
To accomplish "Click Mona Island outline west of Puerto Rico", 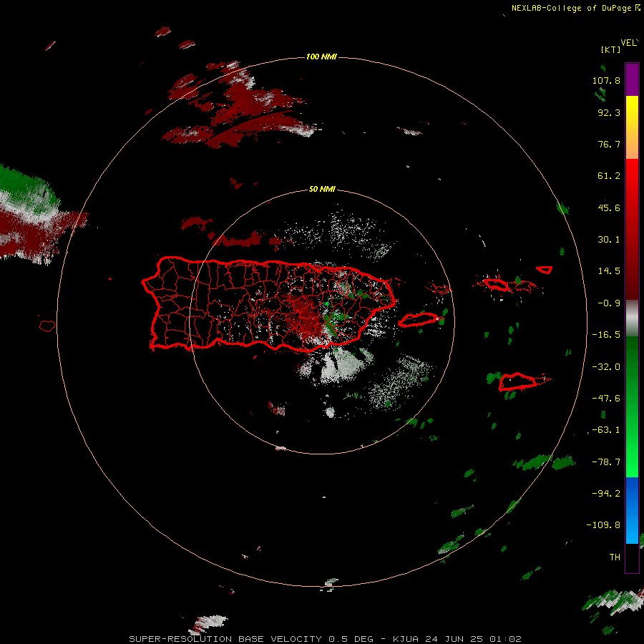I will pos(47,326).
